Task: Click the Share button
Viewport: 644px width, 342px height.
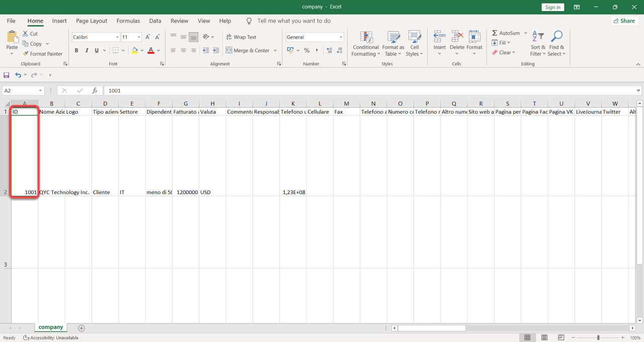Action: point(624,21)
